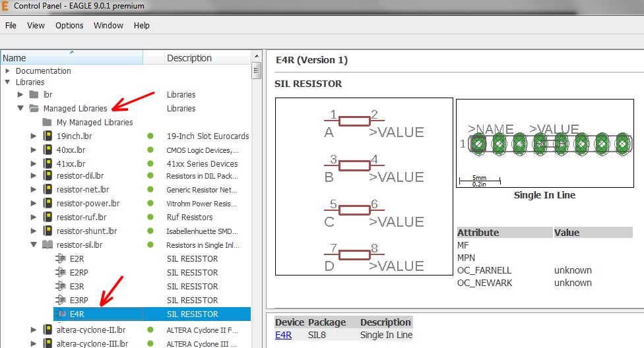Screen dimensions: 644x348
Task: Collapse the Libraries tree node
Action: tap(7, 82)
